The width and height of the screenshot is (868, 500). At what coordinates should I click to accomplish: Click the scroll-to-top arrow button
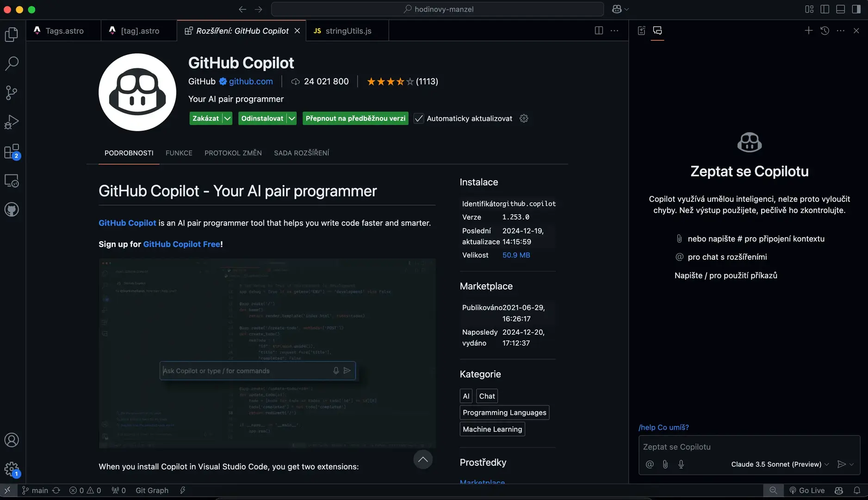(423, 459)
